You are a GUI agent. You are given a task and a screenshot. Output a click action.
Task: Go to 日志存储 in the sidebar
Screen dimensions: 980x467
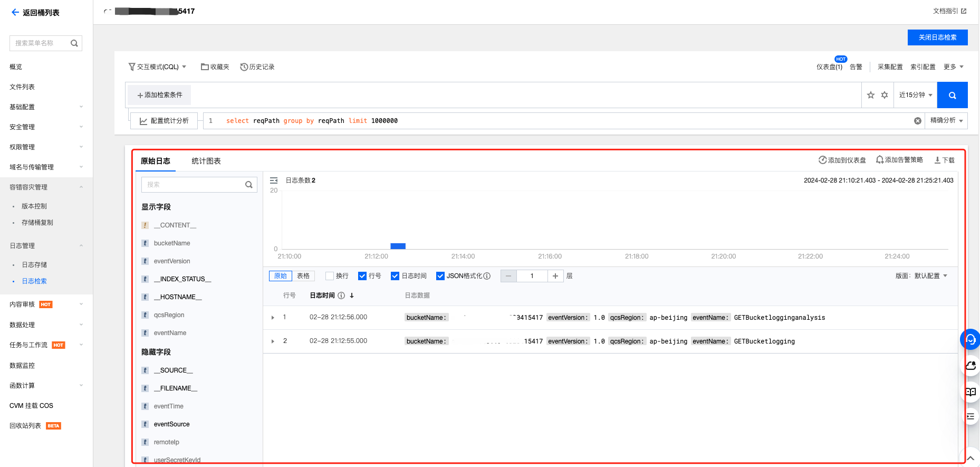click(x=34, y=265)
